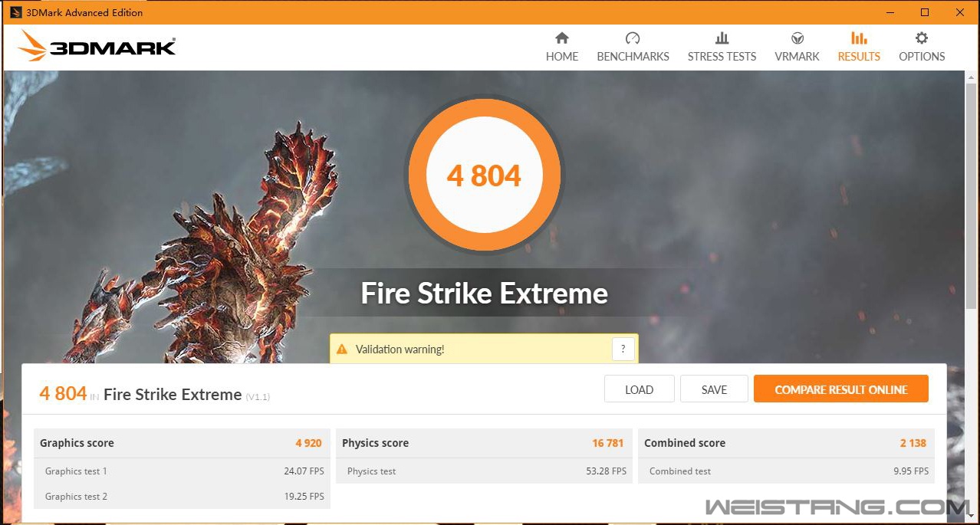This screenshot has width=980, height=525.
Task: Click the Graphics score header
Action: [77, 443]
